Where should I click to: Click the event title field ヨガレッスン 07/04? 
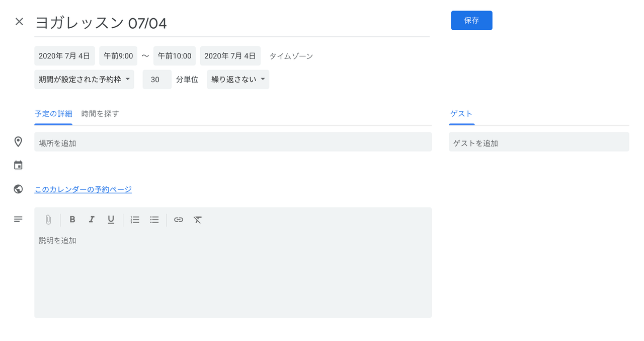[232, 23]
